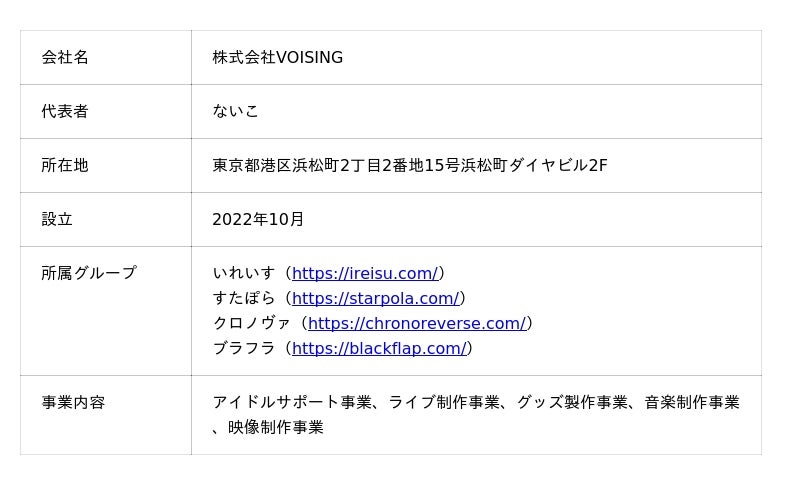Select the 所在地 label cell
Viewport: 800px width, 485px height.
coord(65,165)
